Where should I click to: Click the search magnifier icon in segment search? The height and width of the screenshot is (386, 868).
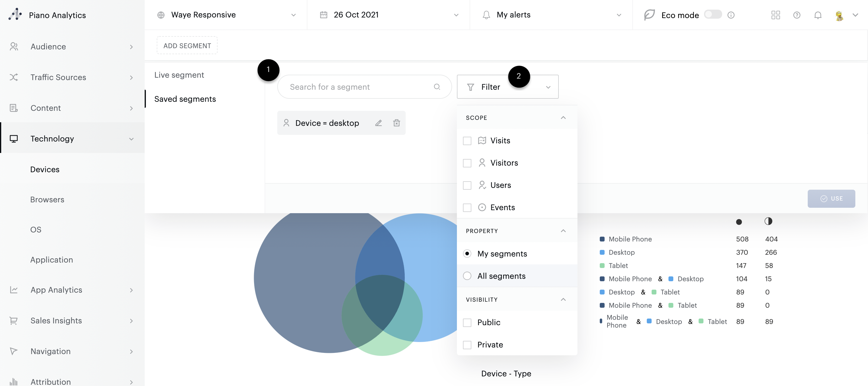[437, 87]
